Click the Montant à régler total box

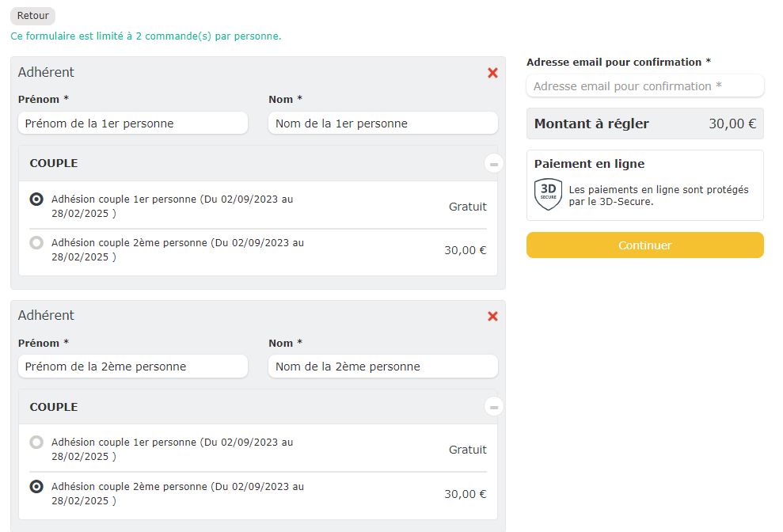coord(644,123)
